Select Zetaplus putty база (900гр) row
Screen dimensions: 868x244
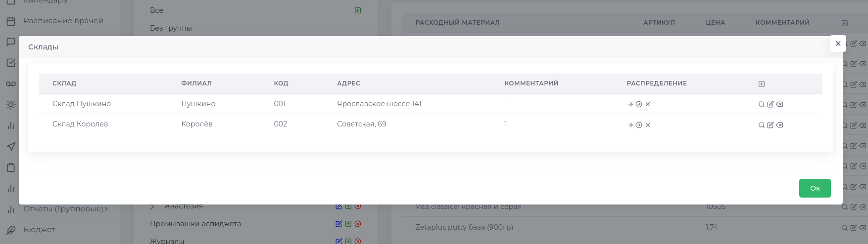click(464, 227)
